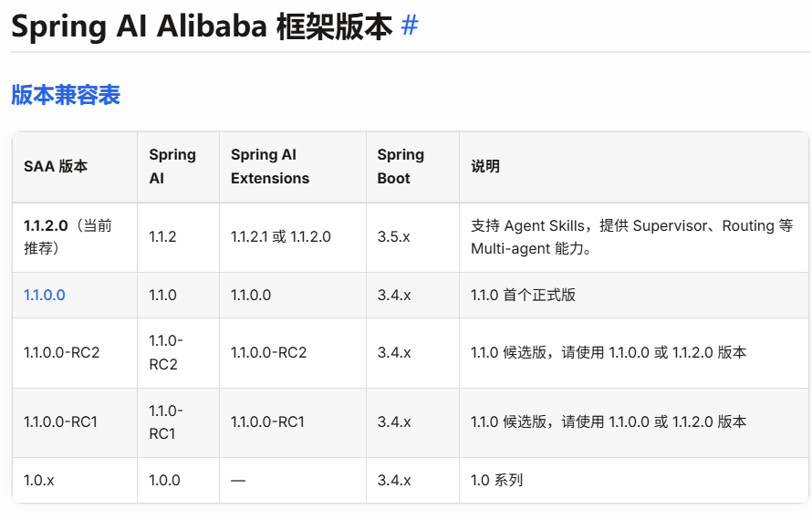Click the Agent Skills description cell
The height and width of the screenshot is (520, 812).
point(634,237)
